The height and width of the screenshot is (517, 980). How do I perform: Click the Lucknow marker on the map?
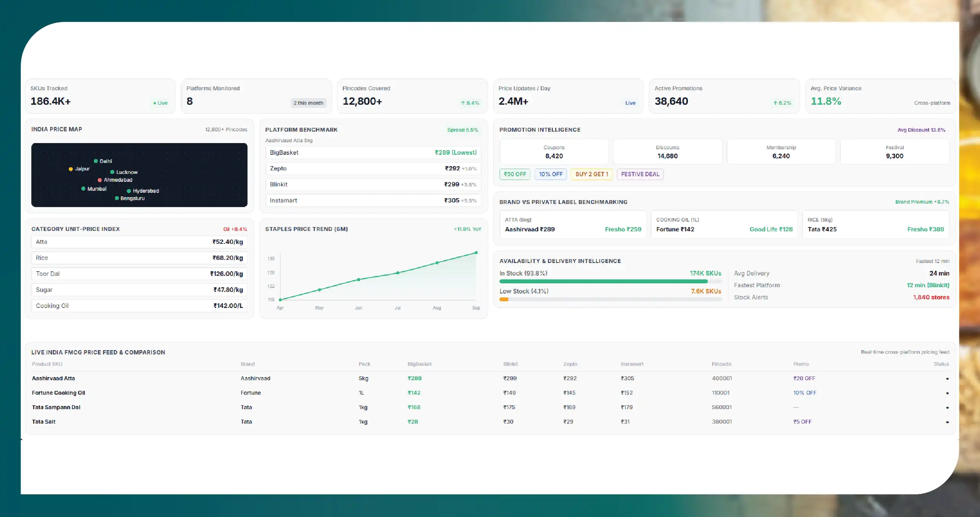tap(112, 172)
